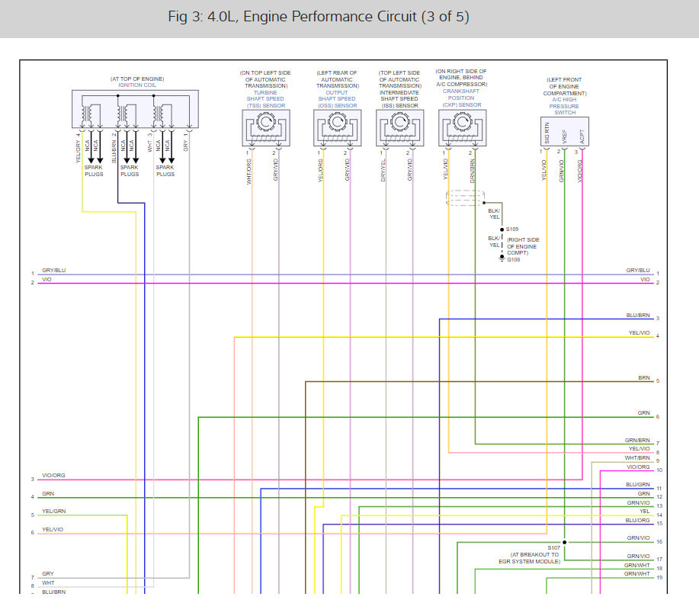The height and width of the screenshot is (616, 699).
Task: Click the VIO/ORG wire label at right pin 10
Action: click(638, 467)
